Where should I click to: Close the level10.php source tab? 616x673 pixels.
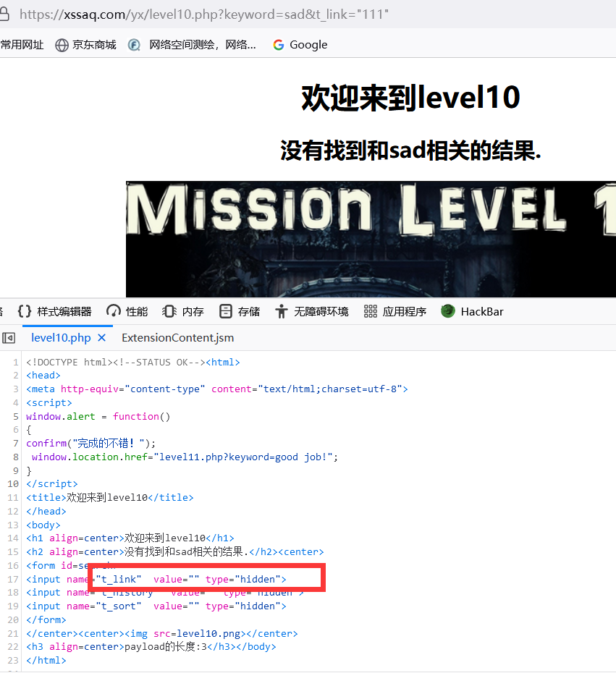coord(102,338)
